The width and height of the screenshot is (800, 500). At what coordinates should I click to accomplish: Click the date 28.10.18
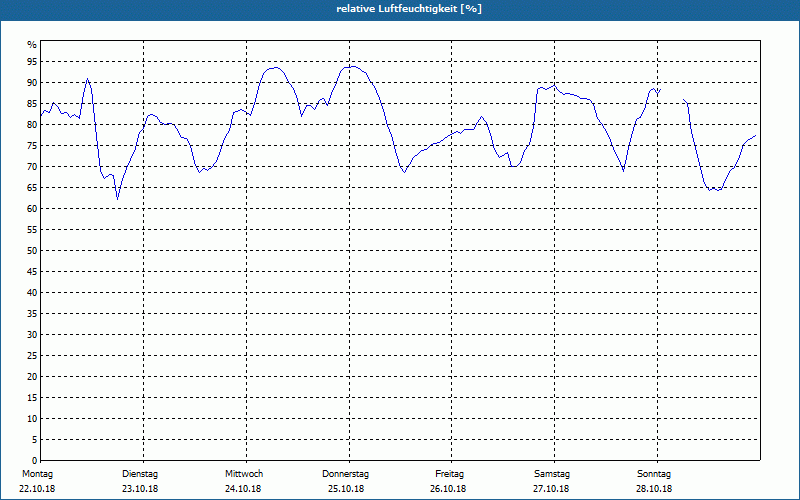[654, 489]
